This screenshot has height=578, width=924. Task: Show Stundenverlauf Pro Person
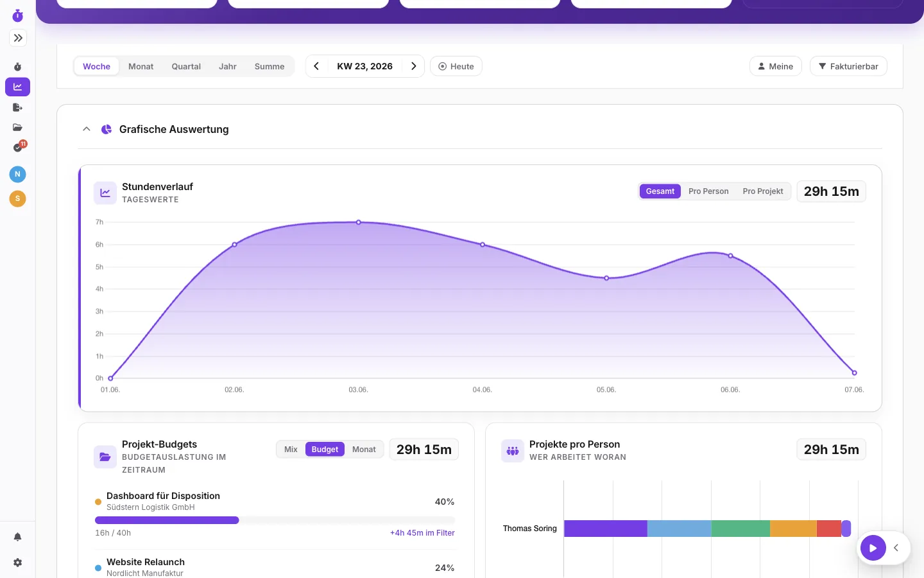point(708,191)
